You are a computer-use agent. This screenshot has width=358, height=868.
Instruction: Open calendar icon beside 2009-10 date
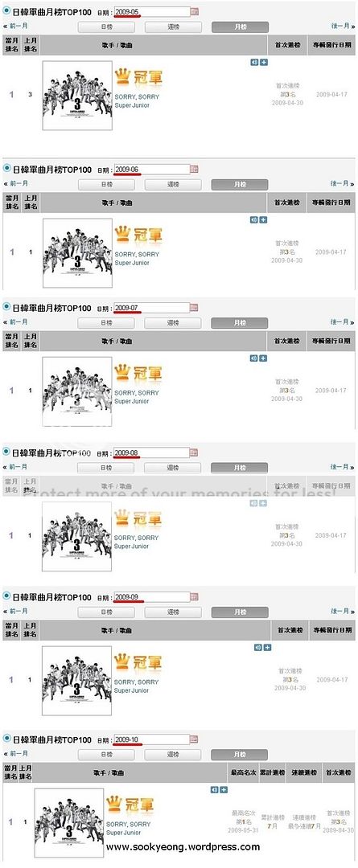(194, 739)
